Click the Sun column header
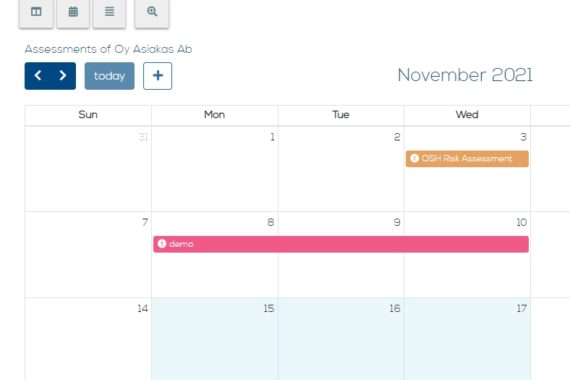Screen dimensions: 570x380 (88, 115)
